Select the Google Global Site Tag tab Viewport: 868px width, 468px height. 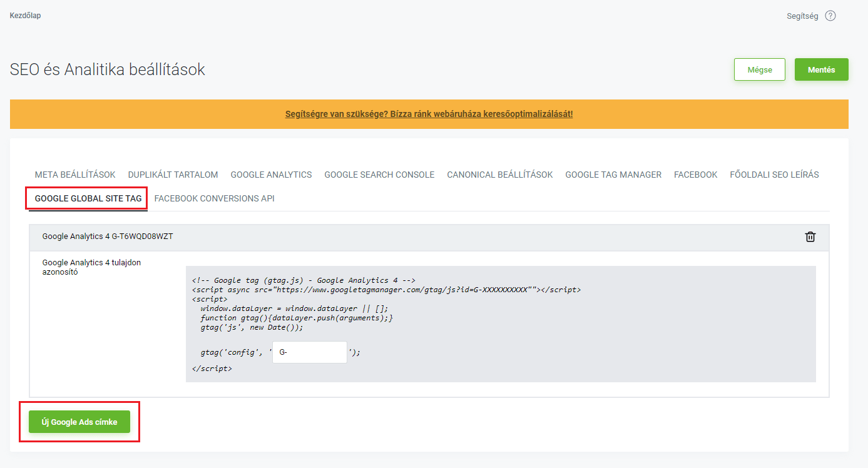coord(88,198)
